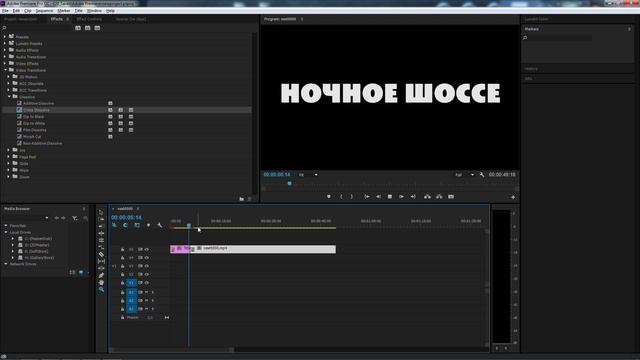Click the timeline playhead marker
This screenshot has height=360, width=640.
[x=189, y=225]
